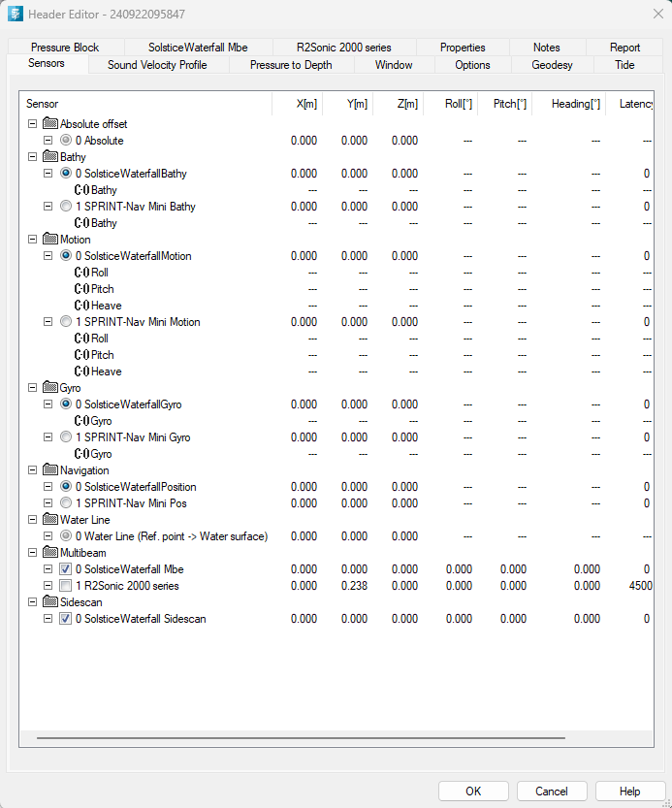
Task: Collapse the 1 SPRINT-Nav Mini Gyro node
Action: tap(48, 436)
